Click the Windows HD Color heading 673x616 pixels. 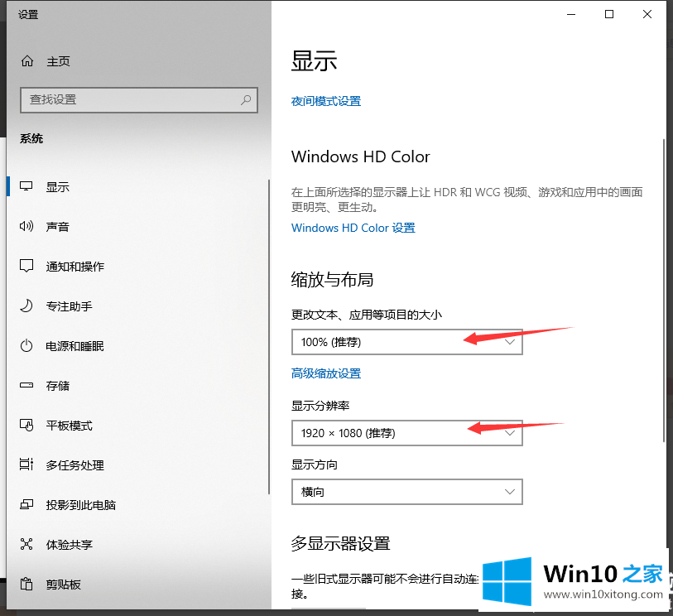[x=361, y=156]
